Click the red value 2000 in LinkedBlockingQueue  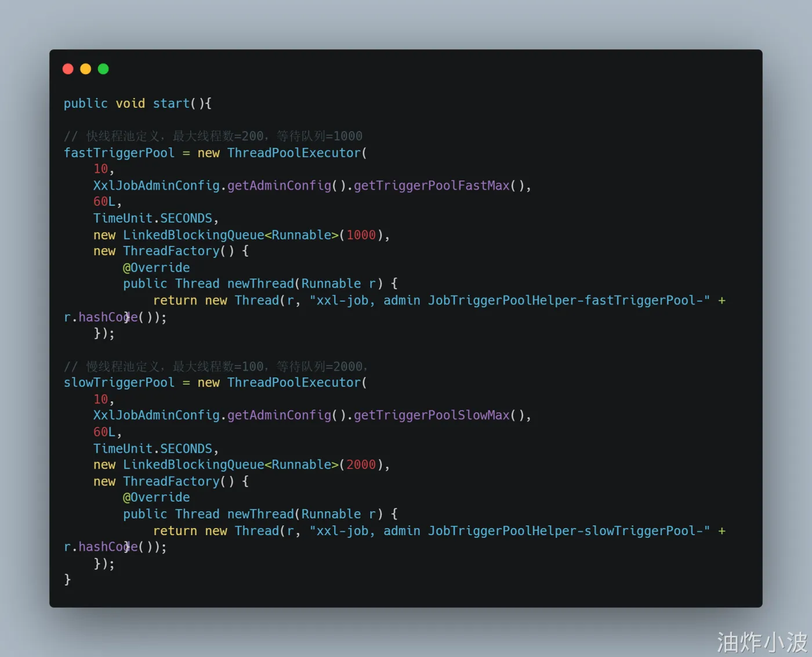click(361, 465)
